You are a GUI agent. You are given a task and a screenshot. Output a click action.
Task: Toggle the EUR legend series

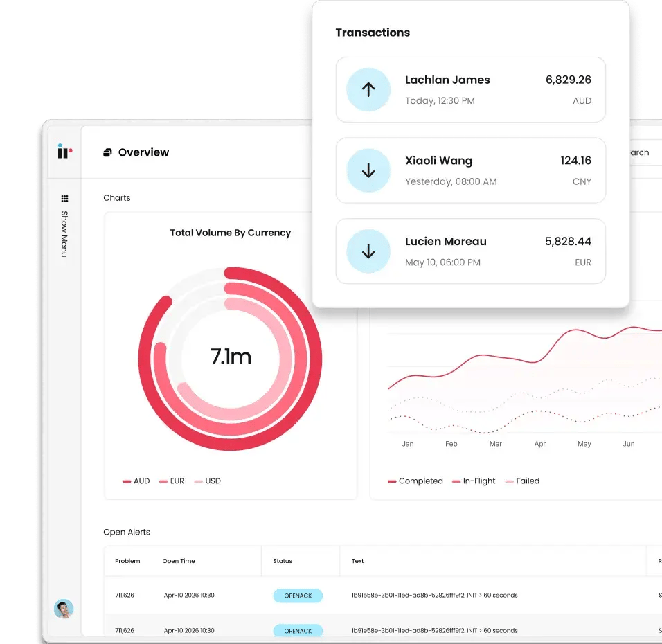(x=172, y=481)
